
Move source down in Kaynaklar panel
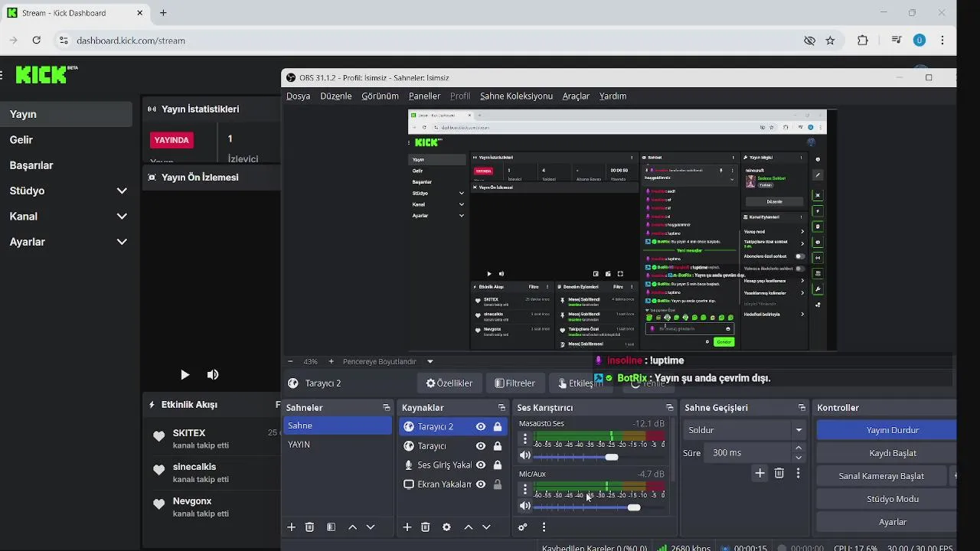point(486,527)
